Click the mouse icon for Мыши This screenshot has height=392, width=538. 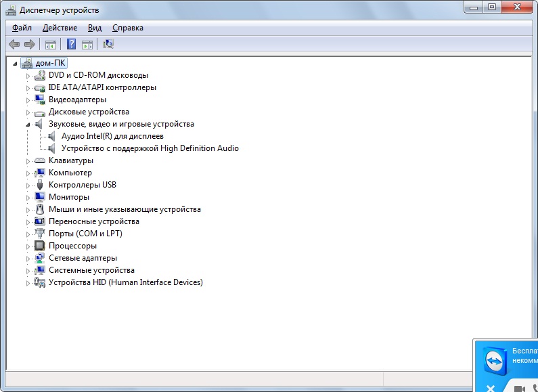[40, 209]
